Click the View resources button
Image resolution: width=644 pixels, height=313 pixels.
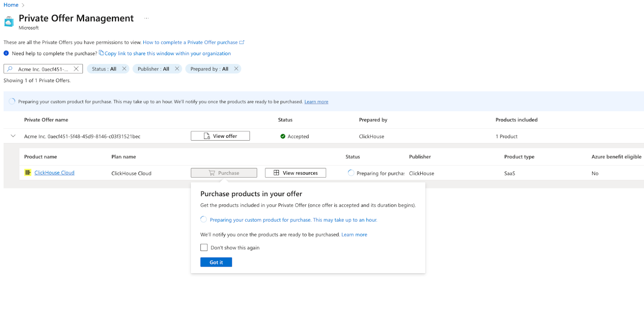(295, 173)
